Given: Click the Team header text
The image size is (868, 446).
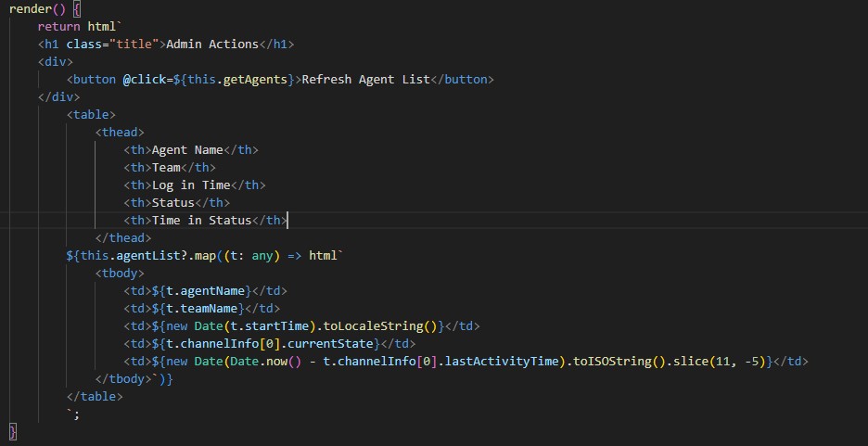Looking at the screenshot, I should [x=166, y=168].
